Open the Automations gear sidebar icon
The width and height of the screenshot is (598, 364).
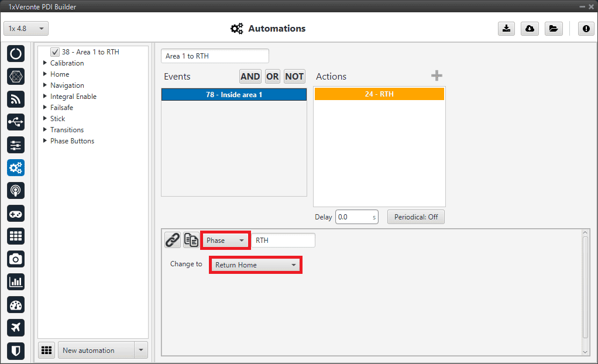pyautogui.click(x=16, y=168)
